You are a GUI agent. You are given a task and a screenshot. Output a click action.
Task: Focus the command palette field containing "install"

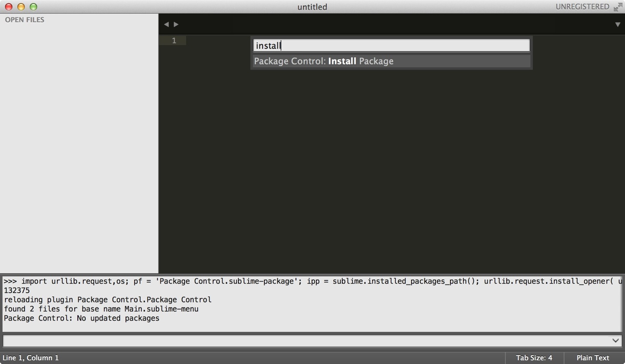[391, 45]
